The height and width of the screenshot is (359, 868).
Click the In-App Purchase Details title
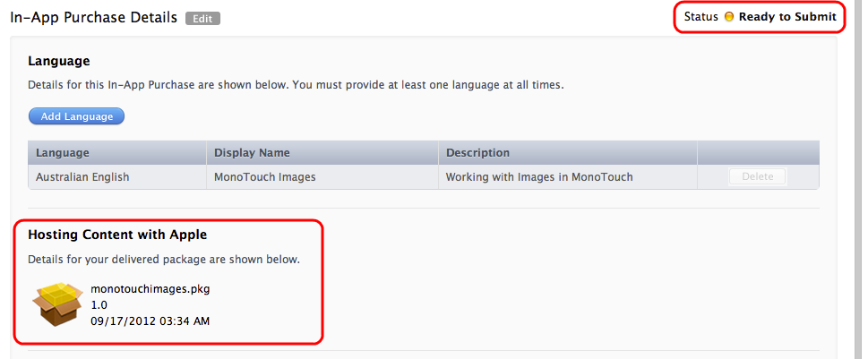[x=93, y=18]
